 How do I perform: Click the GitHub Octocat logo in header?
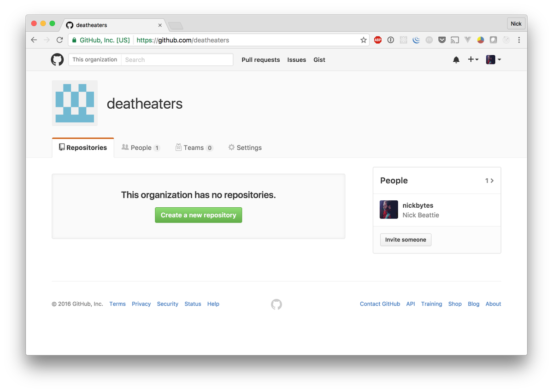[57, 59]
